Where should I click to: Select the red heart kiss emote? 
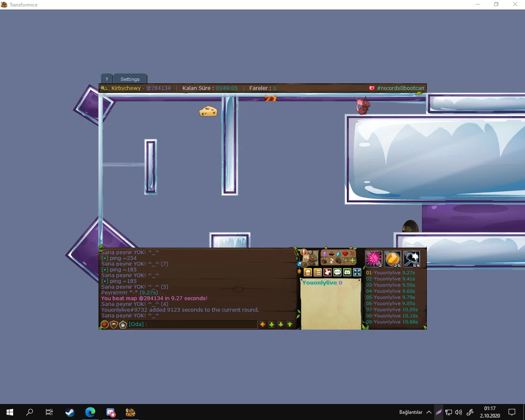click(345, 254)
